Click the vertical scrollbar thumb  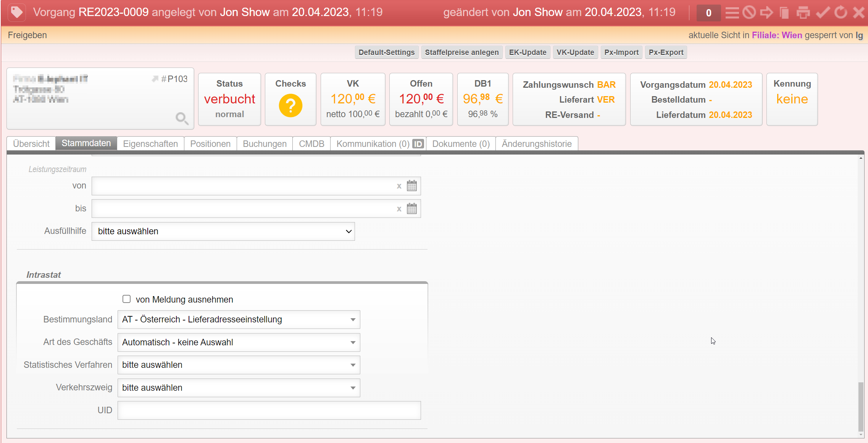[861, 406]
